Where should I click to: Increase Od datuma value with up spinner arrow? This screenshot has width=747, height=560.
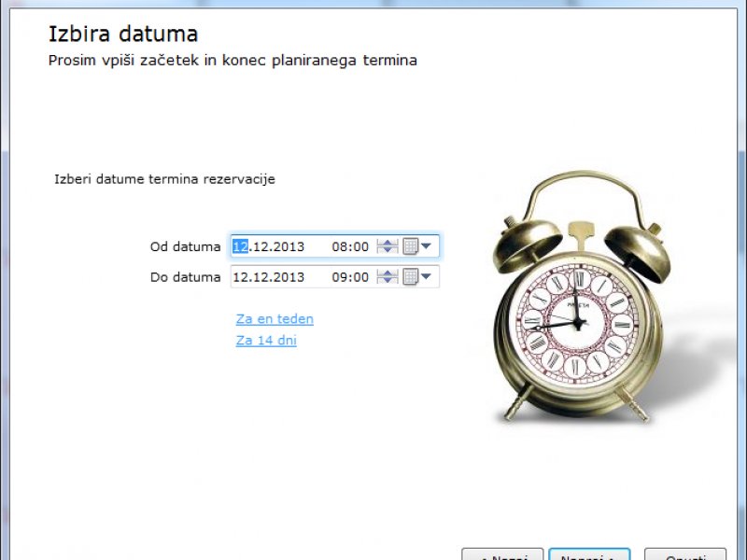click(388, 243)
